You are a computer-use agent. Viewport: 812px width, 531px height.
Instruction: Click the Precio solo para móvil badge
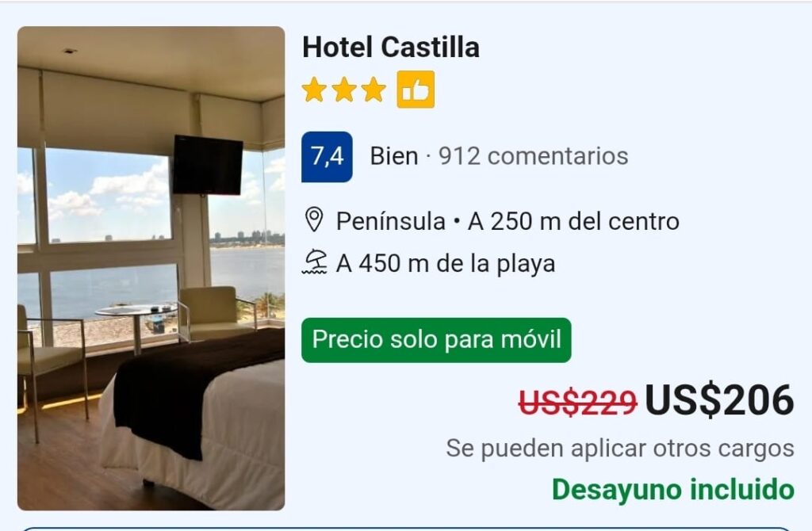(x=437, y=340)
